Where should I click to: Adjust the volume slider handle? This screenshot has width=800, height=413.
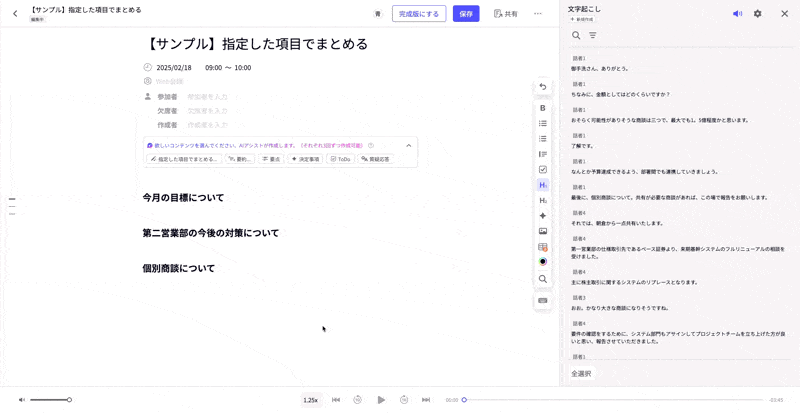tap(69, 400)
